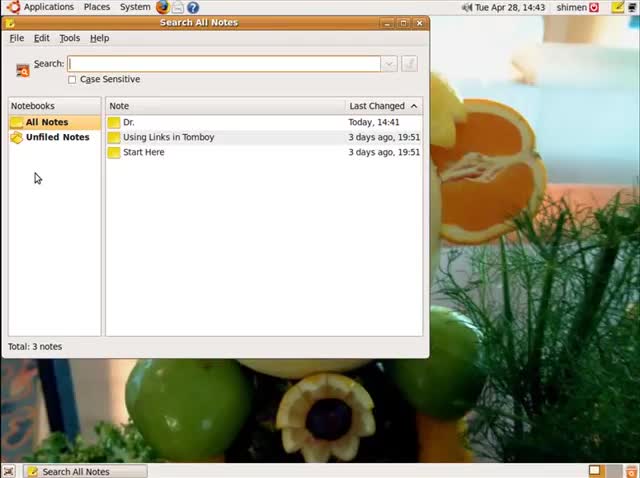Screen dimensions: 640x478
Task: Enable the Case Sensitive checkbox
Action: coord(72,79)
